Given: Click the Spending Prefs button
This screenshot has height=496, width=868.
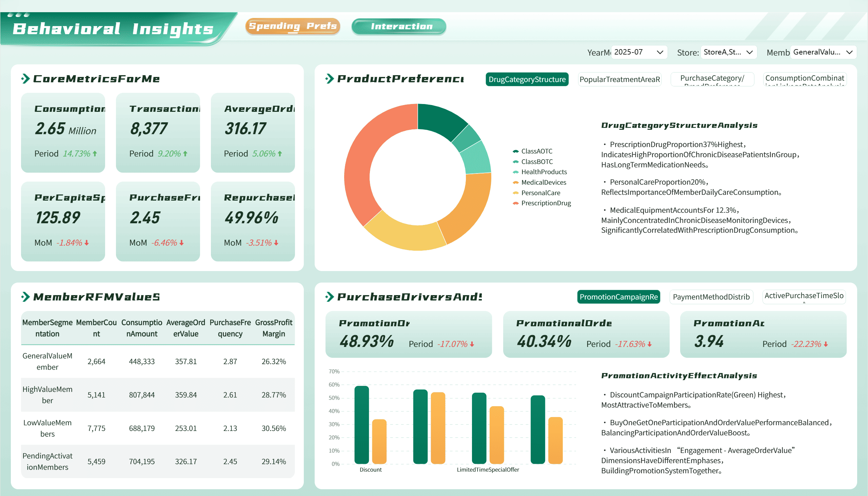Looking at the screenshot, I should coord(293,26).
